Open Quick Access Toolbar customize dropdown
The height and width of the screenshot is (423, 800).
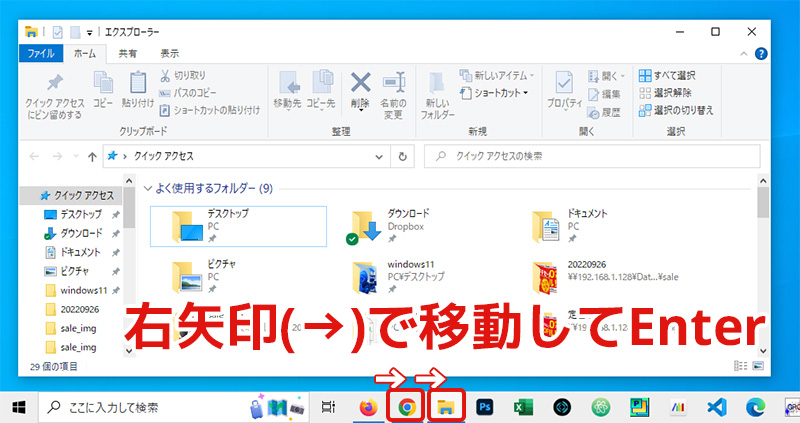click(x=89, y=33)
